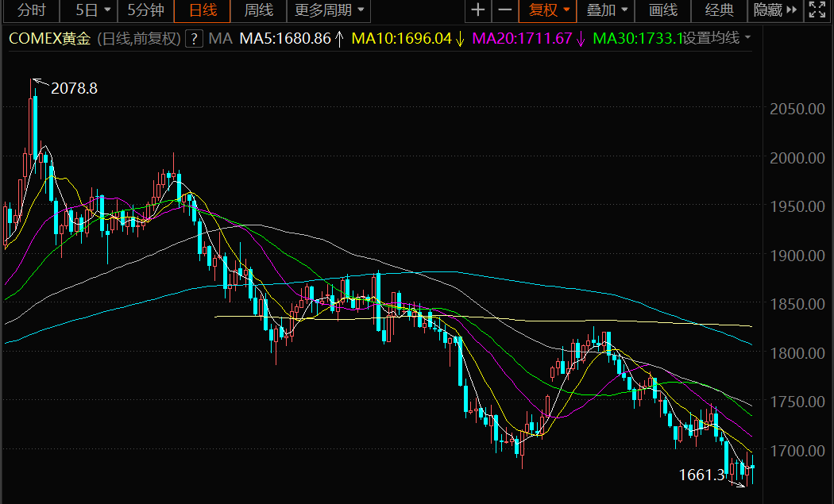Expand the 5日 period dropdown
Viewport: 834px width, 504px height.
[x=93, y=10]
